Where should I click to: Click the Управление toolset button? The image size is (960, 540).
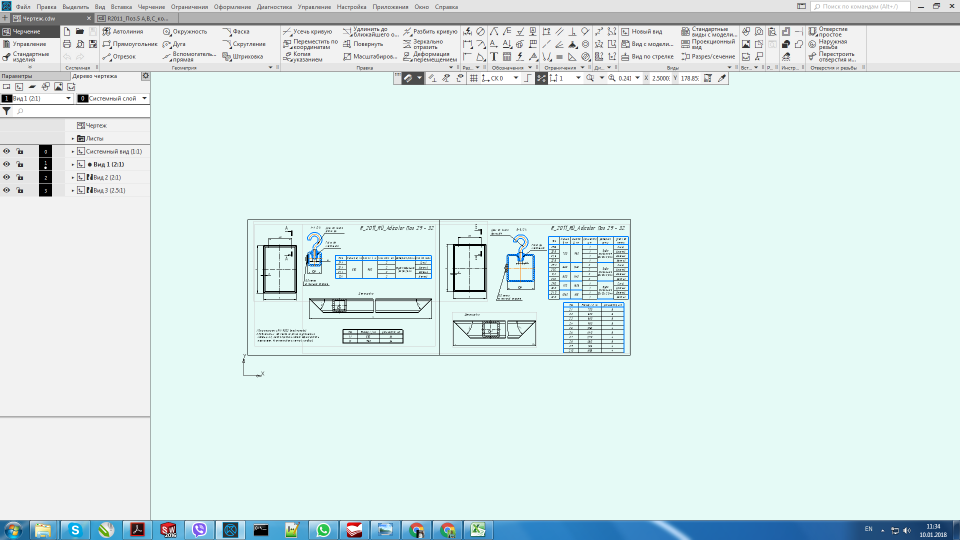point(28,44)
